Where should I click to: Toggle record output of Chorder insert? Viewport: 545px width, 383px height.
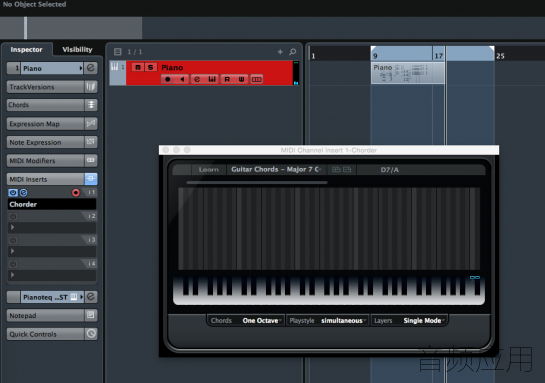(75, 193)
